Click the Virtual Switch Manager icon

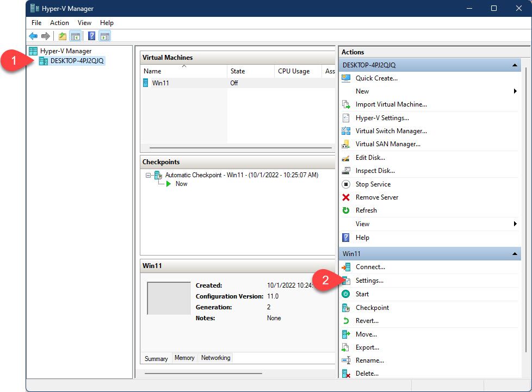point(346,131)
